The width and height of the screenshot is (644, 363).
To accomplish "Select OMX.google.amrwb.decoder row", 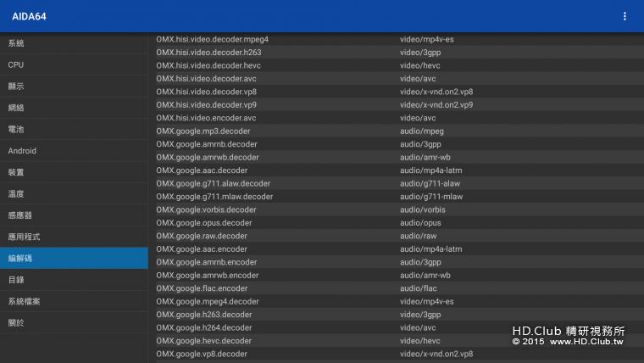I will tap(400, 157).
